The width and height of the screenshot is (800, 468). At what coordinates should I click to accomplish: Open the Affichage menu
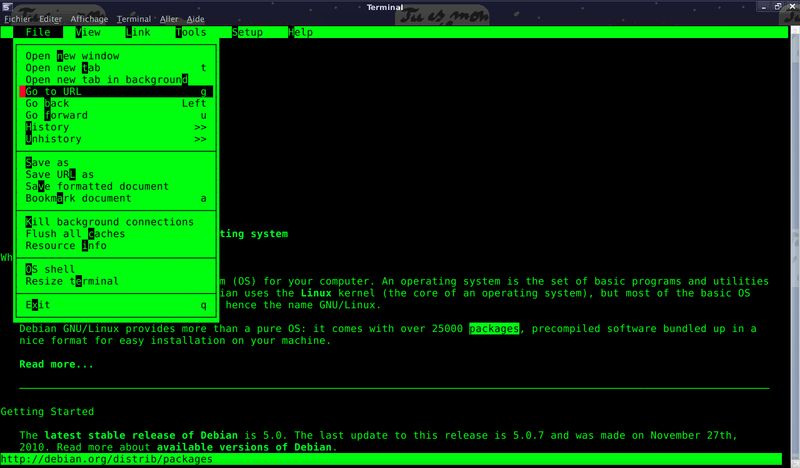click(x=89, y=19)
